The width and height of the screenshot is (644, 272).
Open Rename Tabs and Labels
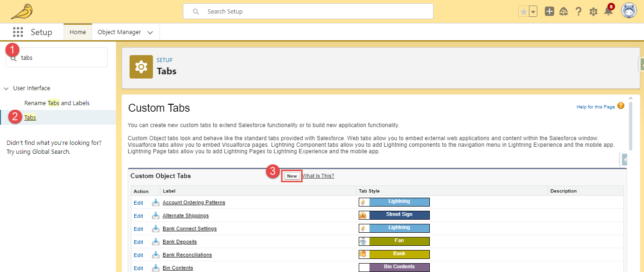(57, 103)
